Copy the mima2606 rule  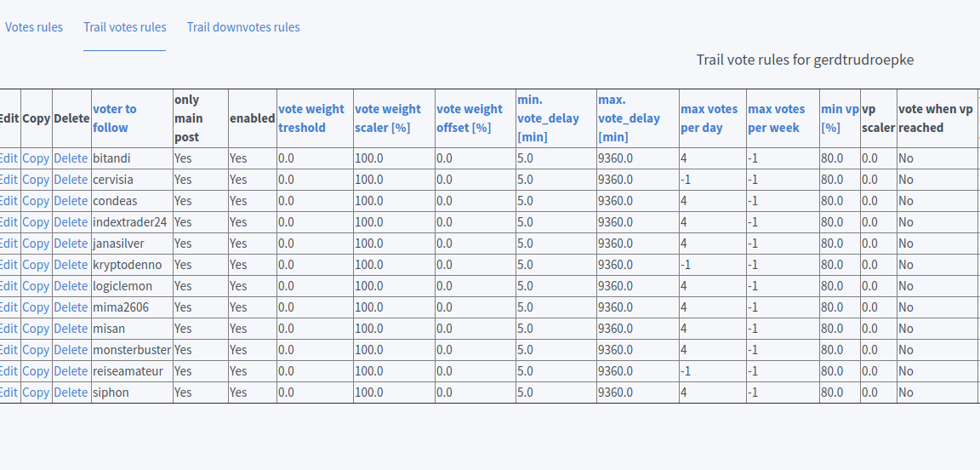pos(36,307)
